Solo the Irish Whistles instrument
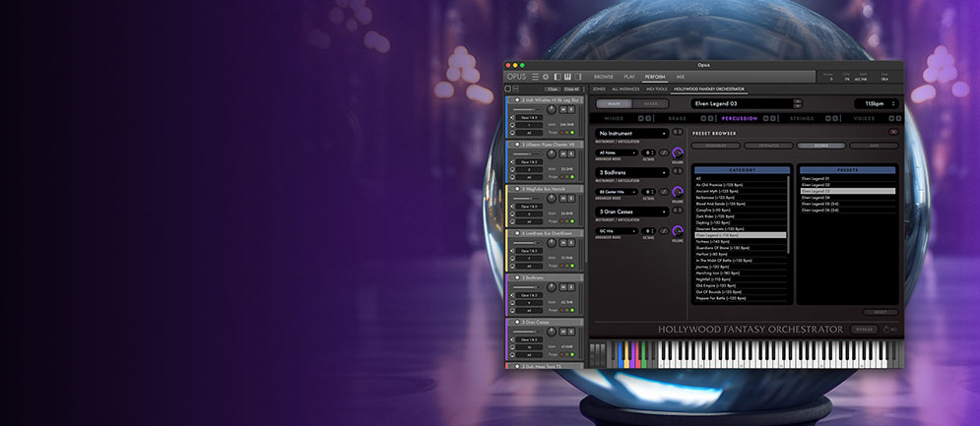This screenshot has height=426, width=980. click(571, 109)
